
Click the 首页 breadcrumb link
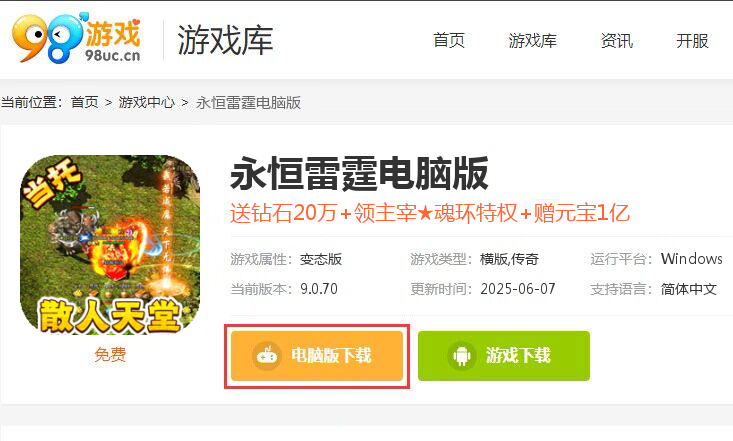(85, 102)
